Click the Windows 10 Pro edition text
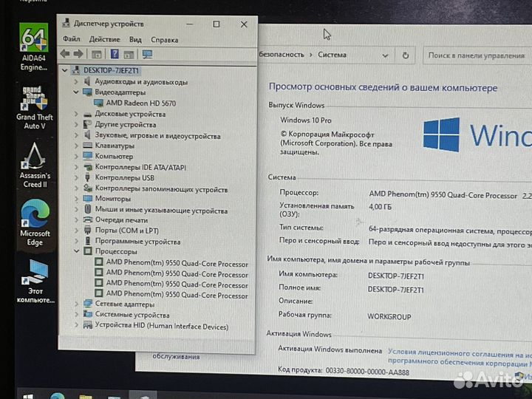 306,120
